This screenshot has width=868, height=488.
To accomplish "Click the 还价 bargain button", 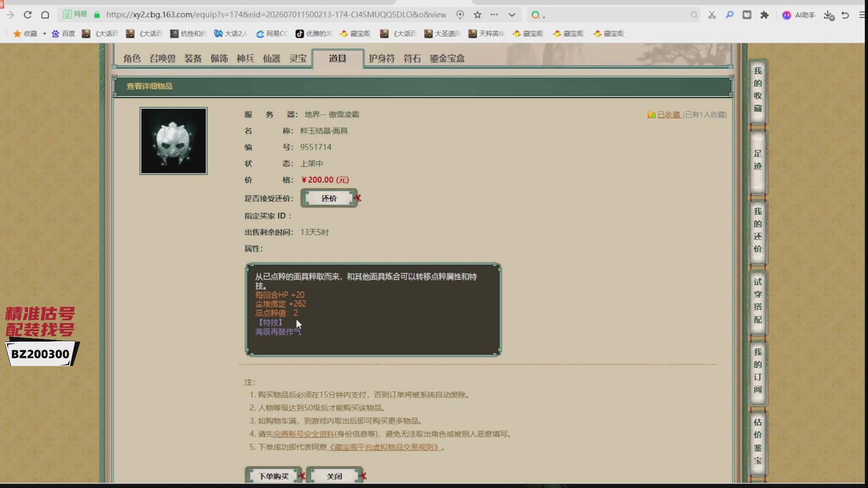I will coord(329,198).
